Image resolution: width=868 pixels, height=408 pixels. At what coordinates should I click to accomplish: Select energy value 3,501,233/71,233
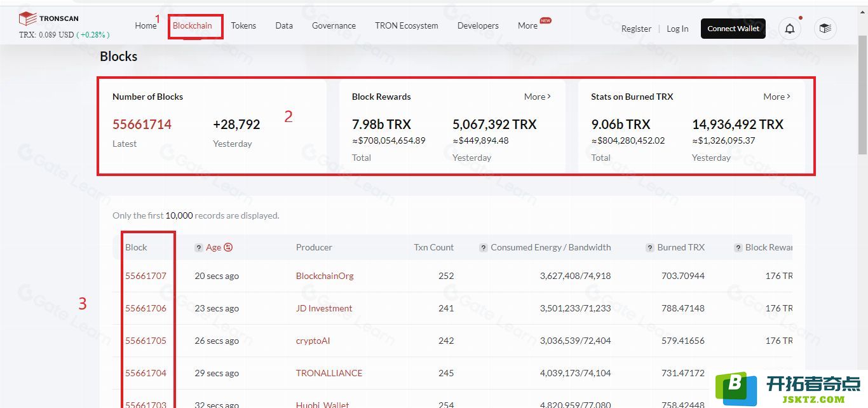click(x=576, y=308)
